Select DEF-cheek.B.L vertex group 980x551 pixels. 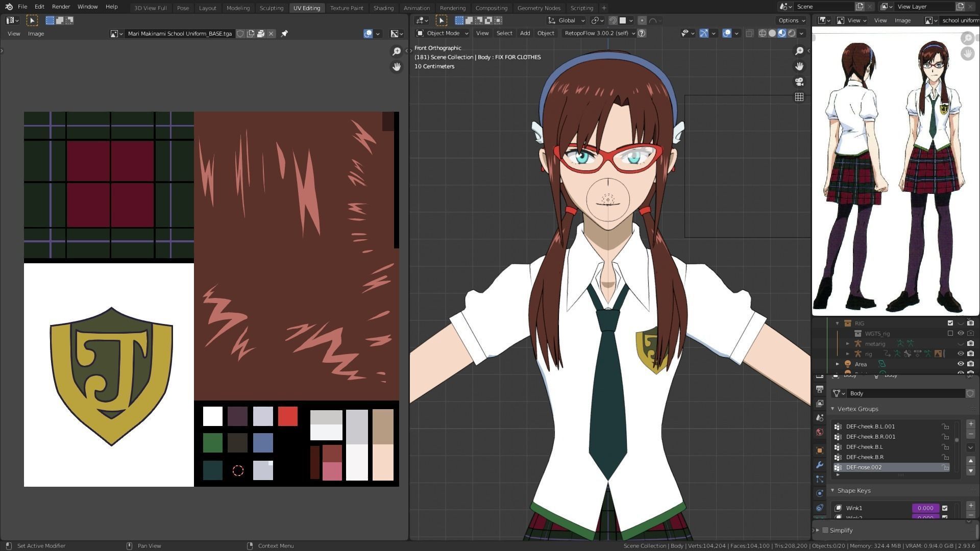(x=891, y=447)
